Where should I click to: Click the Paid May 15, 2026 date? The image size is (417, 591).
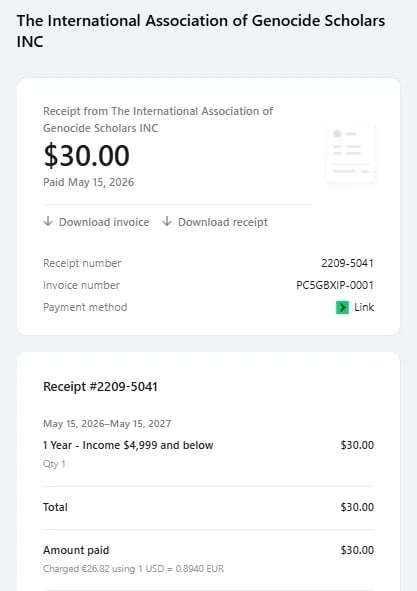(89, 182)
